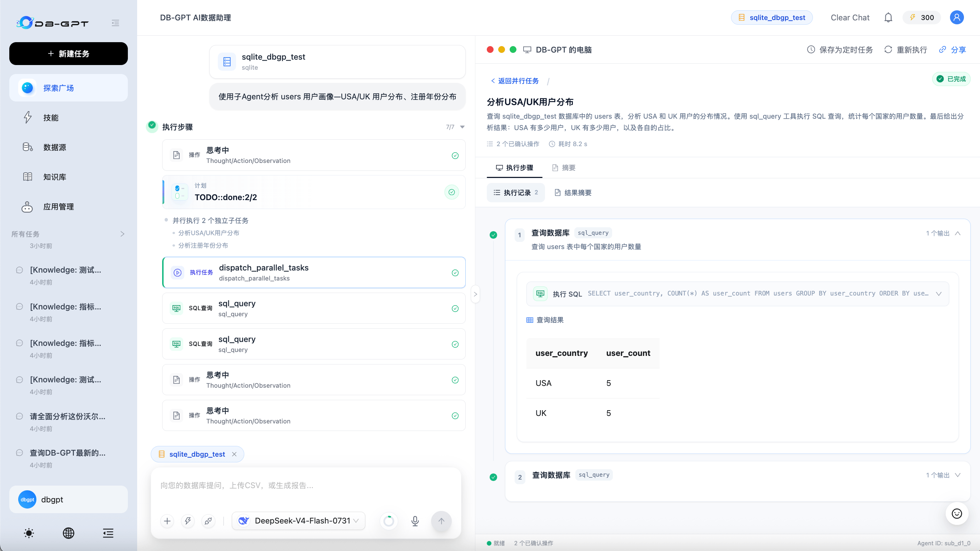Screen dimensions: 980x551
Task: Click the checklist icon on TODO plan card
Action: 180,192
